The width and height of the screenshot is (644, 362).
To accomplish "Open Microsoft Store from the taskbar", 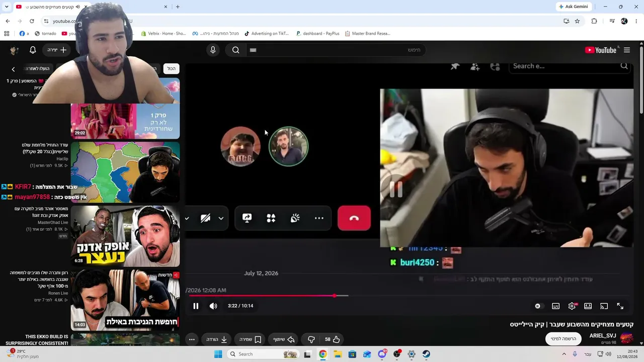I will pos(352,354).
